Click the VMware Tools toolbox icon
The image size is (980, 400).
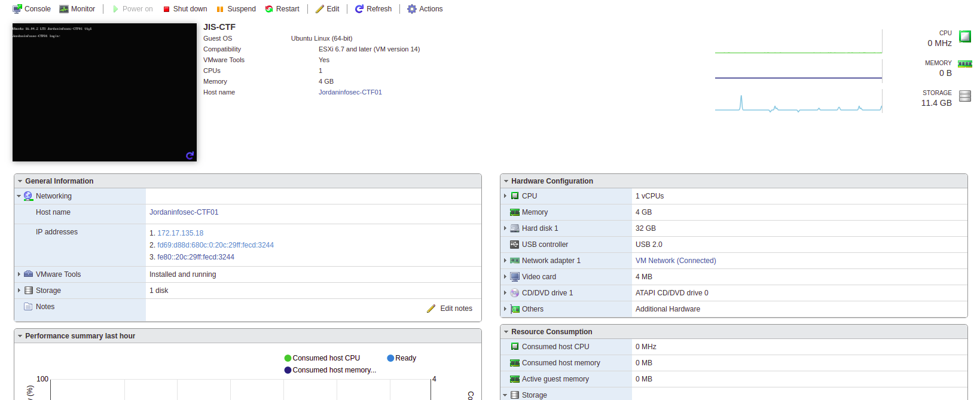pos(28,274)
